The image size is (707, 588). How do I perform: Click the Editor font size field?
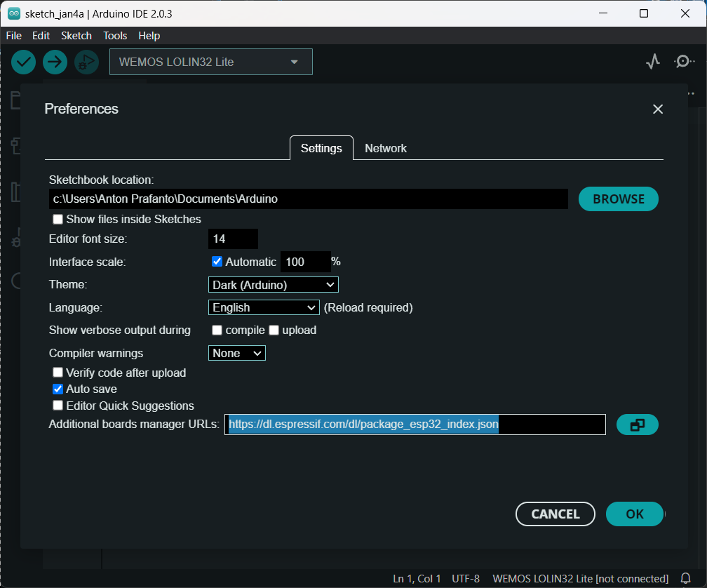[233, 239]
